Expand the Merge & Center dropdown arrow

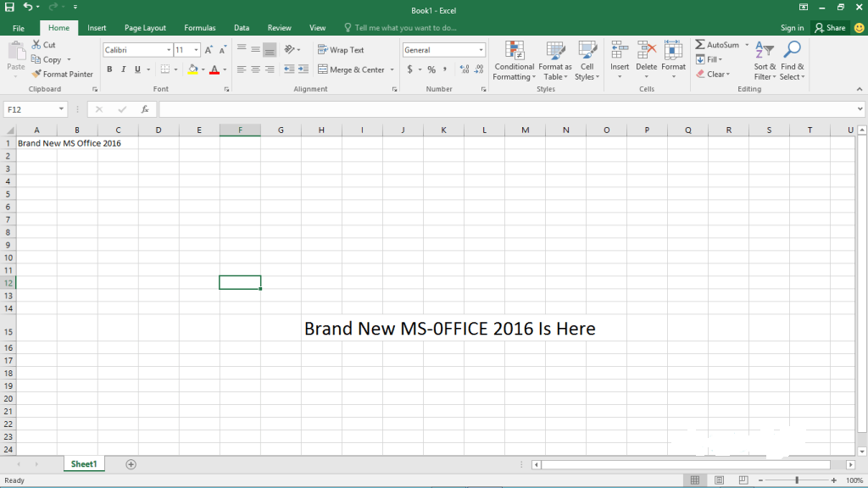coord(392,69)
